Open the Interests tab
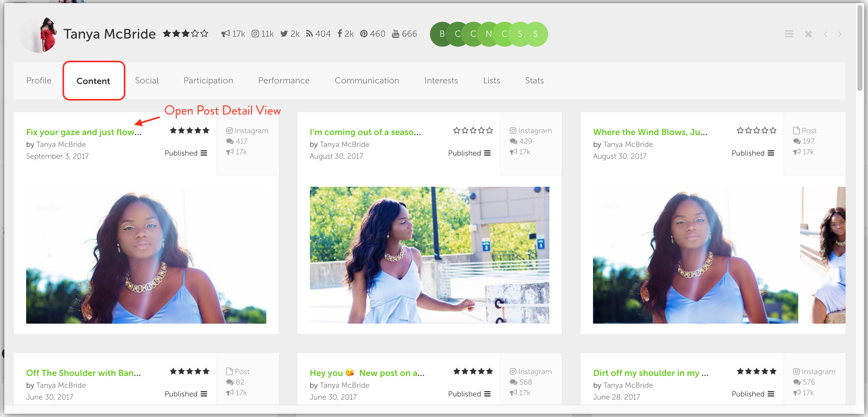 click(x=441, y=81)
